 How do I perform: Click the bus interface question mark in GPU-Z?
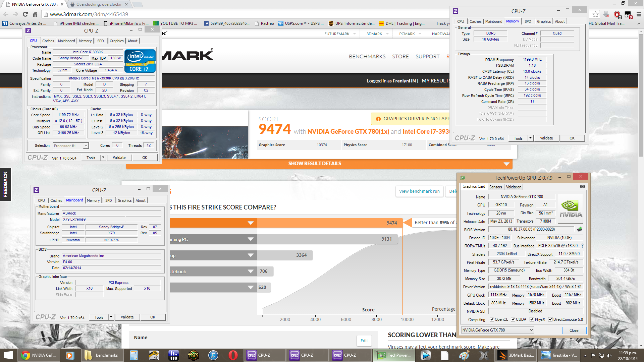582,246
